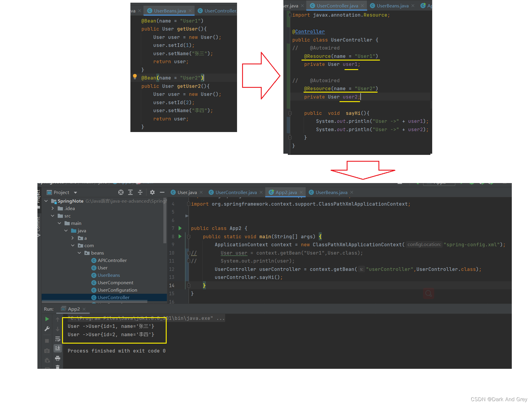532x405 pixels.
Task: Click the java.exe command line in console
Action: pos(146,318)
